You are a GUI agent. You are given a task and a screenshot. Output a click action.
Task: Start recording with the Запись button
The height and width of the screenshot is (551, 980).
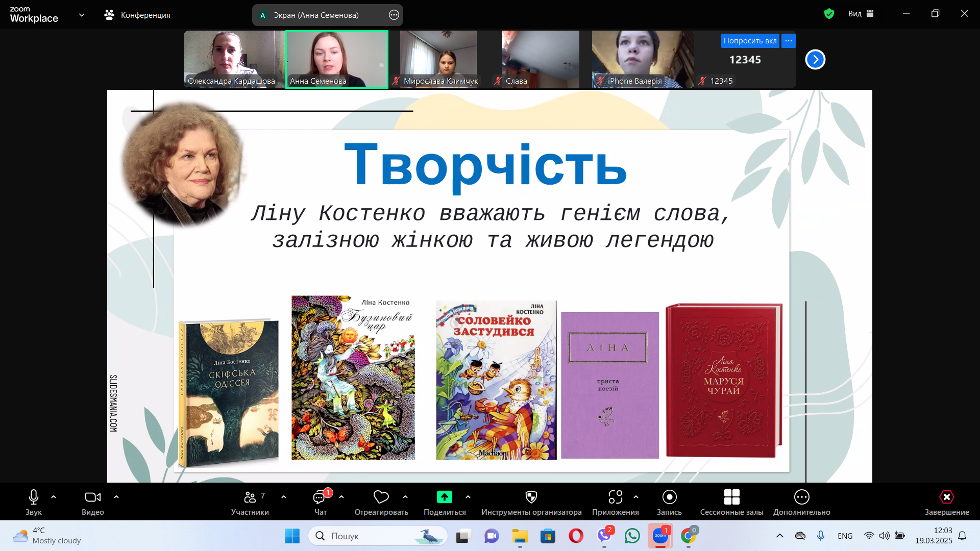click(x=669, y=503)
